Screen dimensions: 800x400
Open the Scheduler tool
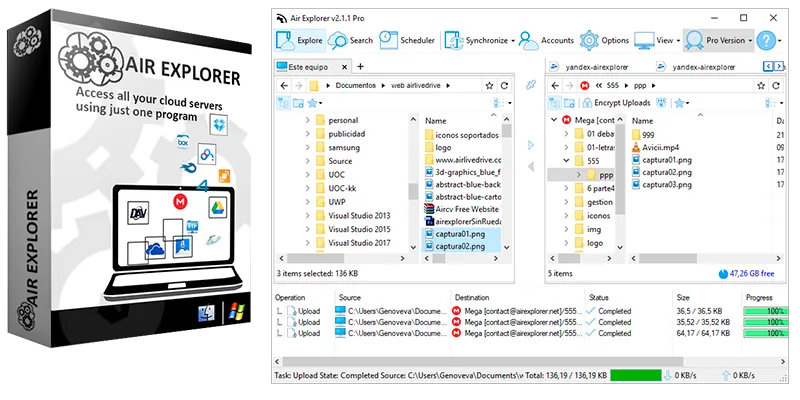(x=407, y=40)
